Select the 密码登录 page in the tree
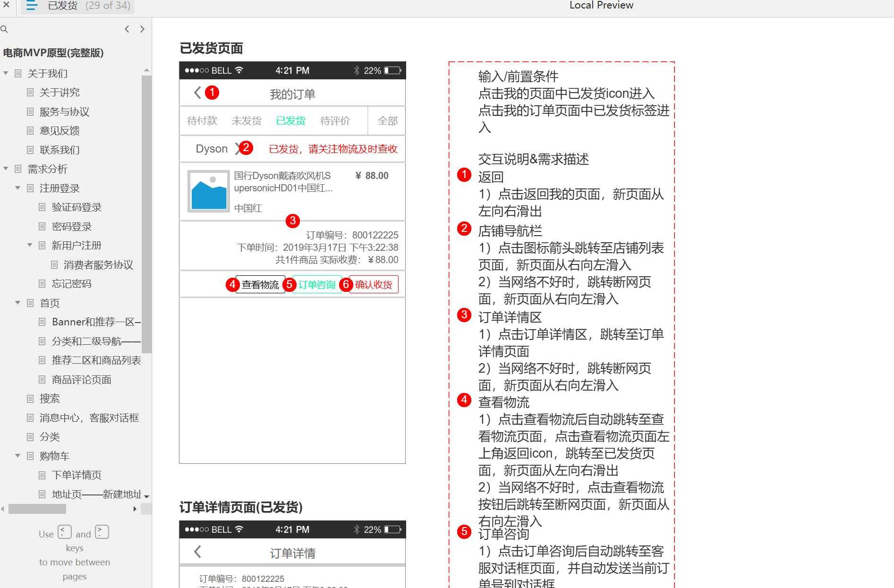This screenshot has width=894, height=588. coord(72,226)
